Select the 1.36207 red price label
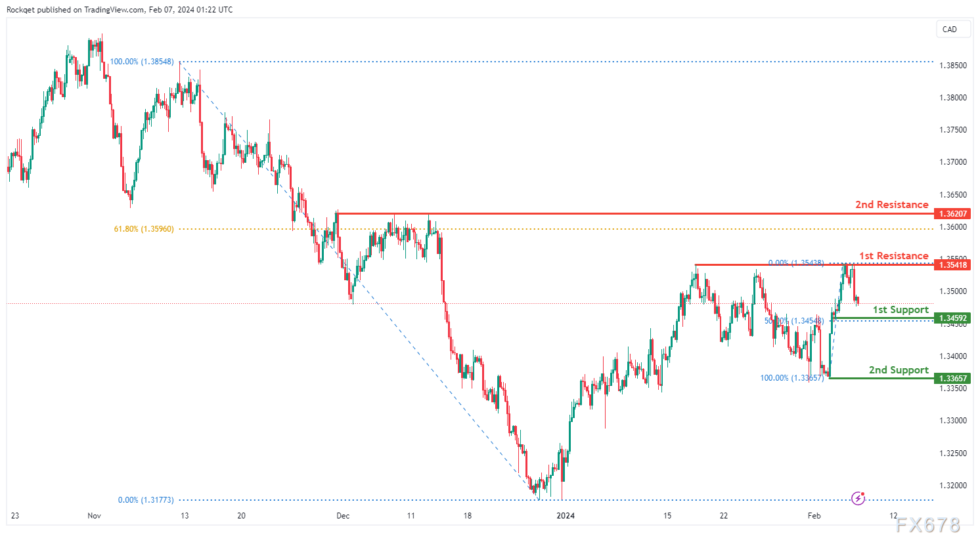This screenshot has height=548, width=980. 952,214
